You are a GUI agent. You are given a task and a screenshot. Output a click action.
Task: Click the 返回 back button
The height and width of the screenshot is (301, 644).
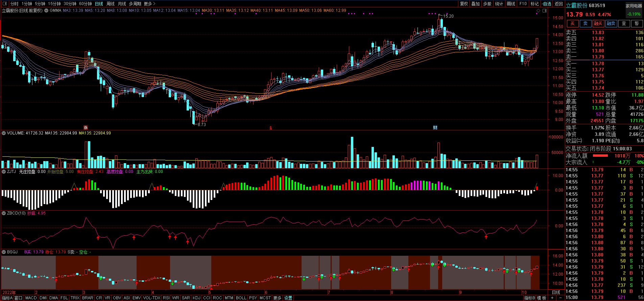click(x=558, y=4)
